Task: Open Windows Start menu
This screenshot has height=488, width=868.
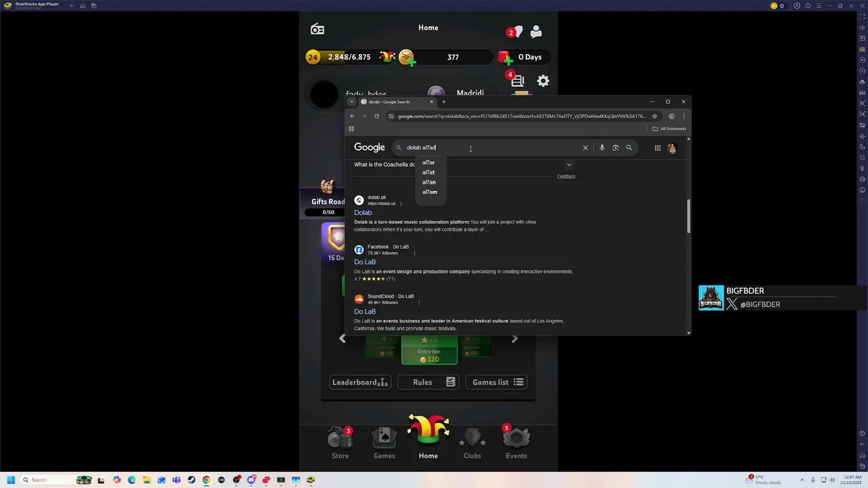Action: pyautogui.click(x=11, y=480)
